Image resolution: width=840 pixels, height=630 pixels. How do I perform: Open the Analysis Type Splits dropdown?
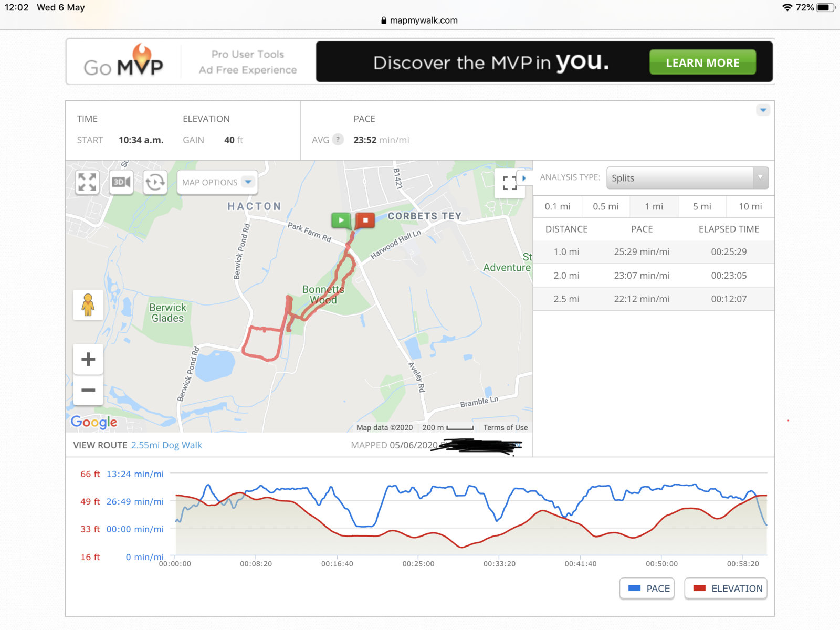pyautogui.click(x=687, y=178)
